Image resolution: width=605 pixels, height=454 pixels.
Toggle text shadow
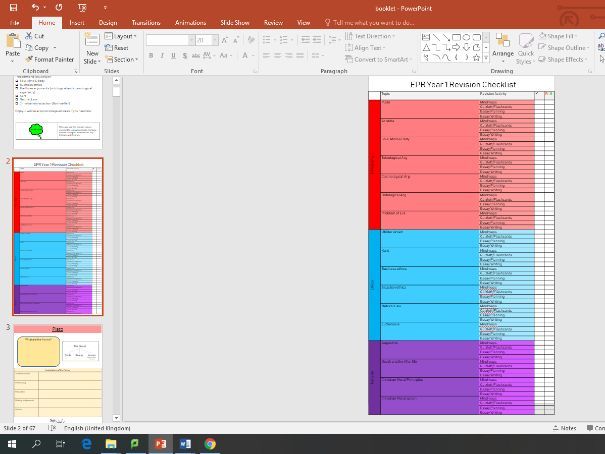pyautogui.click(x=185, y=56)
